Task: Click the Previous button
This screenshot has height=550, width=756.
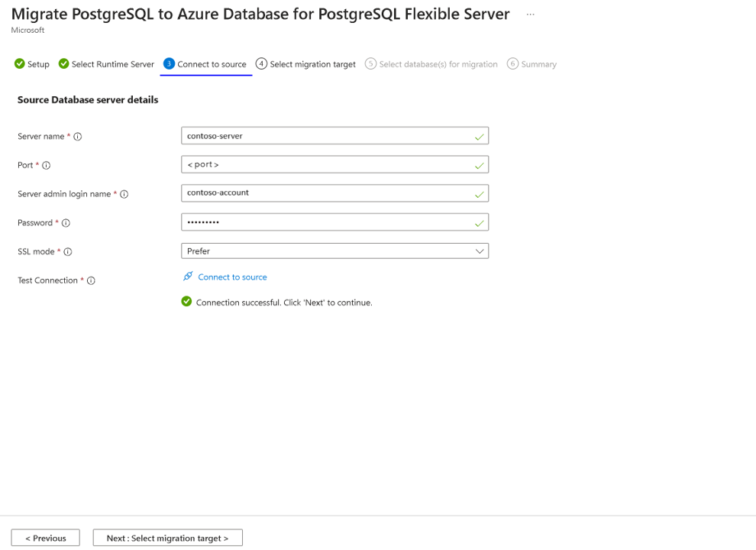Action: [45, 538]
